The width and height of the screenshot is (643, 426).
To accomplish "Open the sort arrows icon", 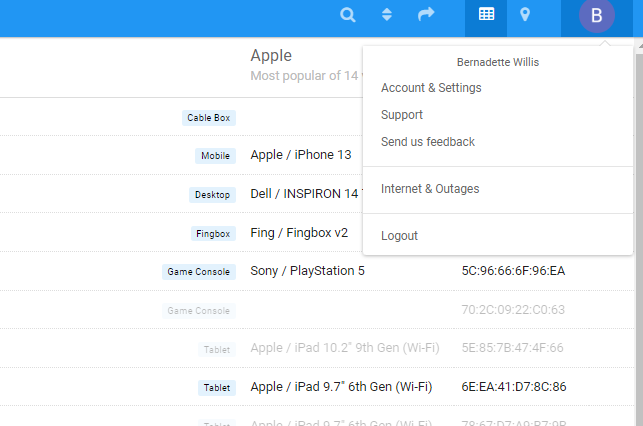I will tap(387, 15).
